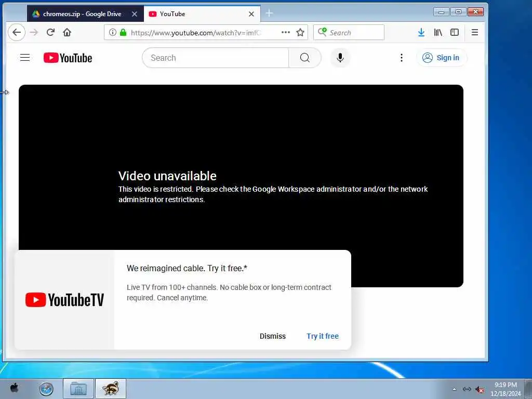Open the YouTube guide hamburger menu
This screenshot has width=532, height=399.
25,58
